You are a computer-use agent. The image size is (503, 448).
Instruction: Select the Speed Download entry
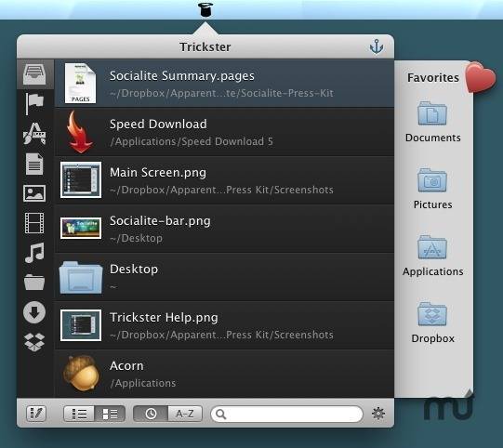224,132
